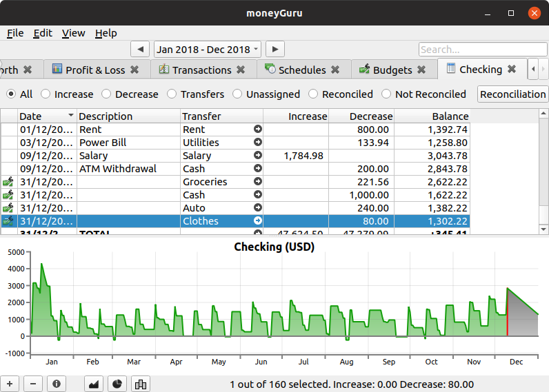Viewport: 549px width, 392px height.
Task: Follow the Auto transfer arrow
Action: [258, 208]
